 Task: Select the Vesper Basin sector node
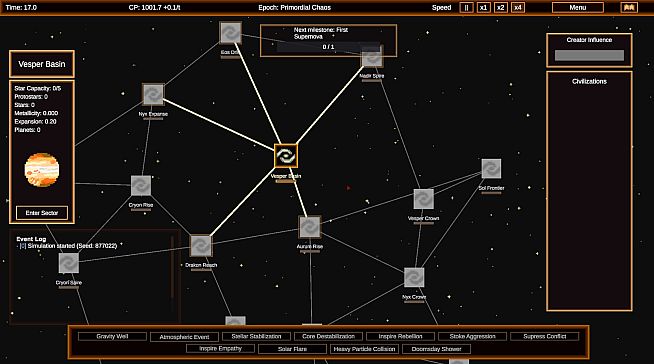coord(286,156)
